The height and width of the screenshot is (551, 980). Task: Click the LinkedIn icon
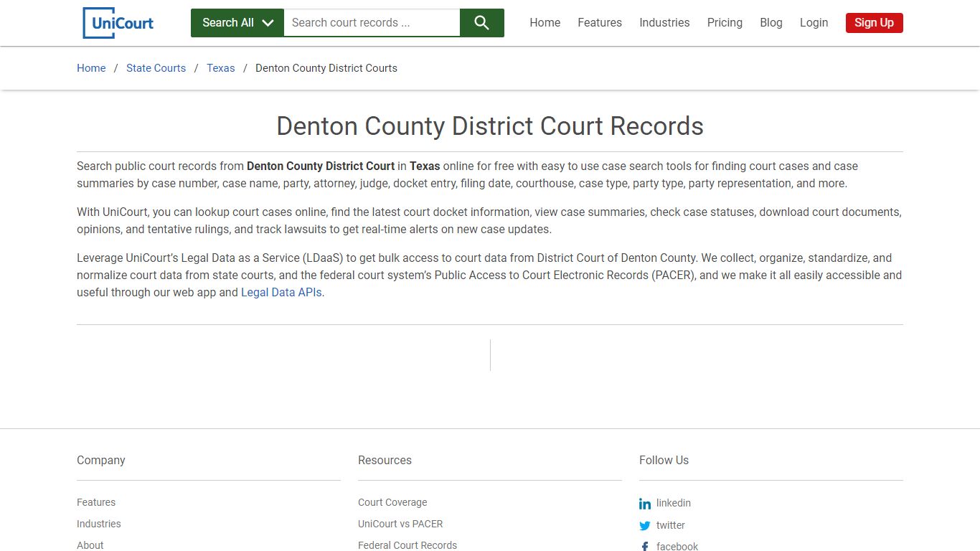tap(645, 504)
